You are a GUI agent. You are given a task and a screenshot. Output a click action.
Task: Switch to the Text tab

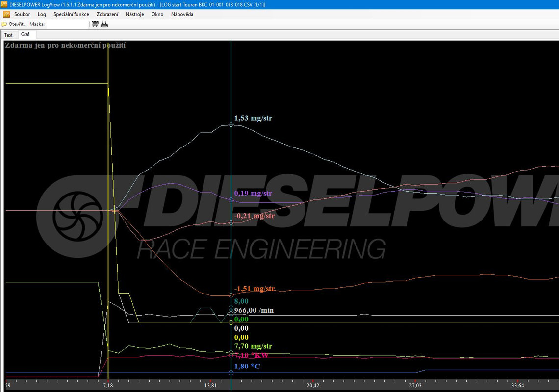click(8, 35)
